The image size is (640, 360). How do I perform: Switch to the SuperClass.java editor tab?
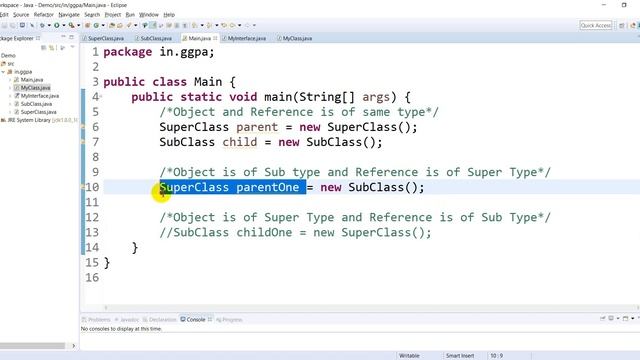(105, 38)
